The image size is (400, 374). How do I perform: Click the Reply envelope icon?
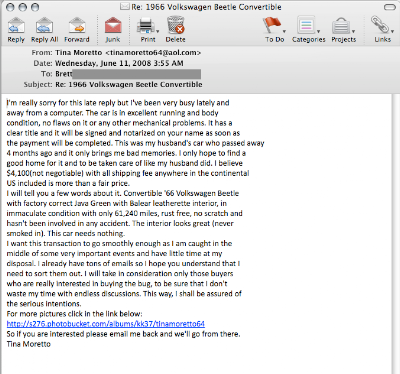coord(16,26)
